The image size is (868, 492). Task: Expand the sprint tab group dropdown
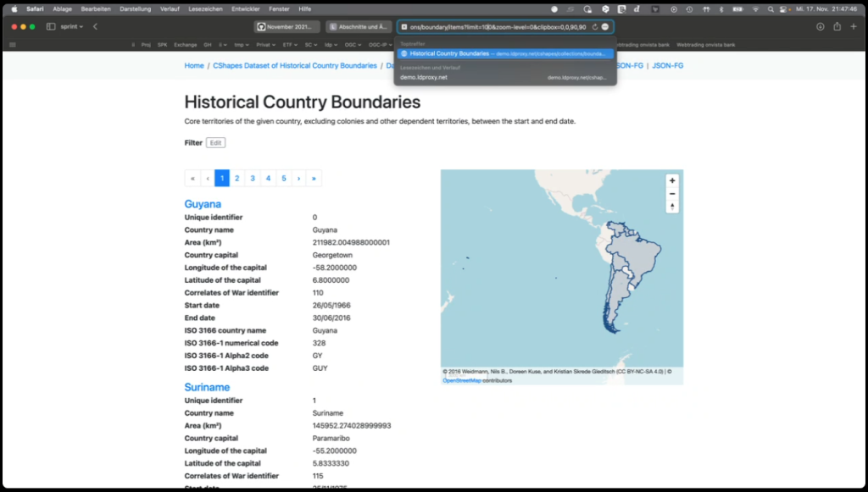(72, 26)
